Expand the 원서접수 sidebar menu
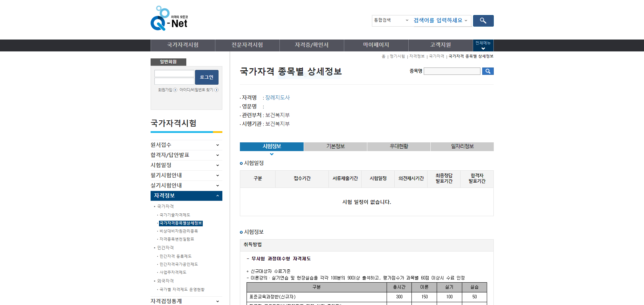Image resolution: width=644 pixels, height=305 pixels. [186, 145]
